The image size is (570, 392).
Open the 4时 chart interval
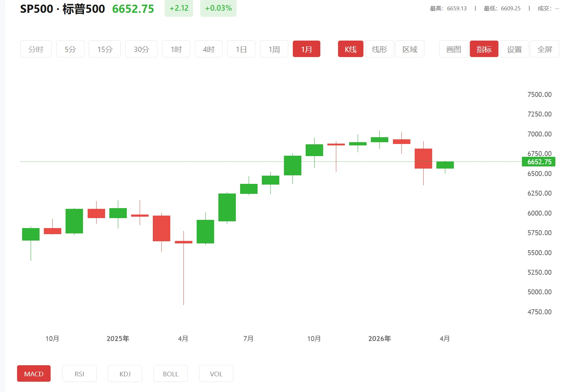[x=209, y=49]
